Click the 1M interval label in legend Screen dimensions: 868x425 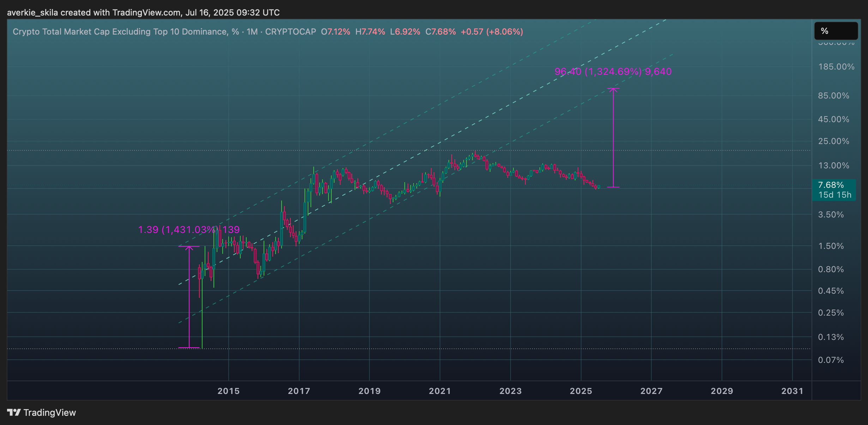coord(252,32)
